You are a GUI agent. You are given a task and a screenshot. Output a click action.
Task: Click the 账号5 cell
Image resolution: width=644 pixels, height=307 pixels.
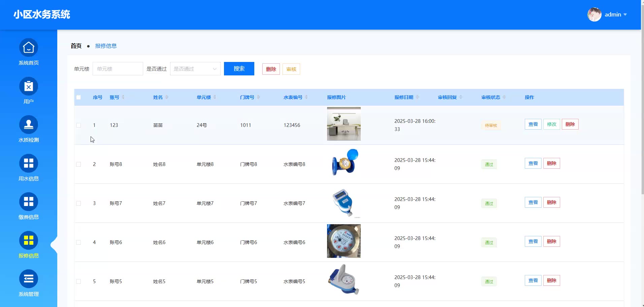coord(116,281)
